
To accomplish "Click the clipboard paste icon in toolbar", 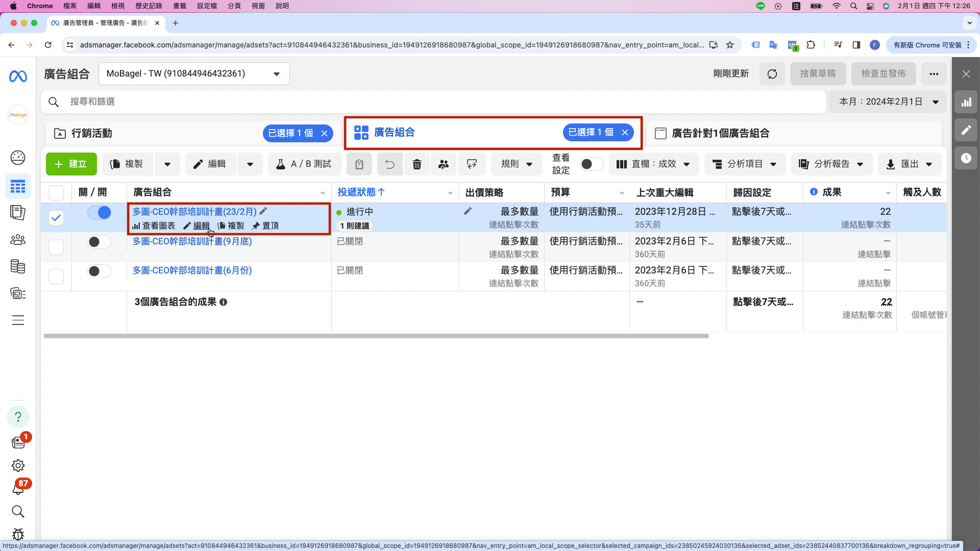I will click(x=359, y=164).
